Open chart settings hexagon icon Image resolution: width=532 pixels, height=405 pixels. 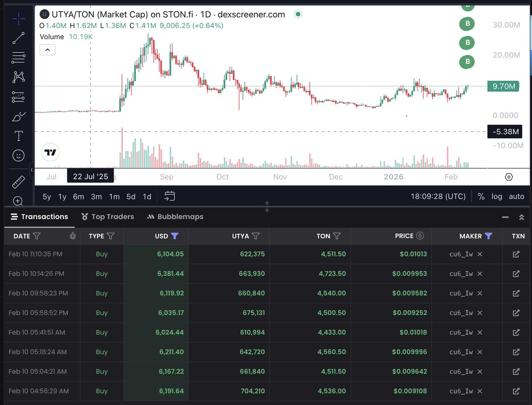click(x=509, y=177)
